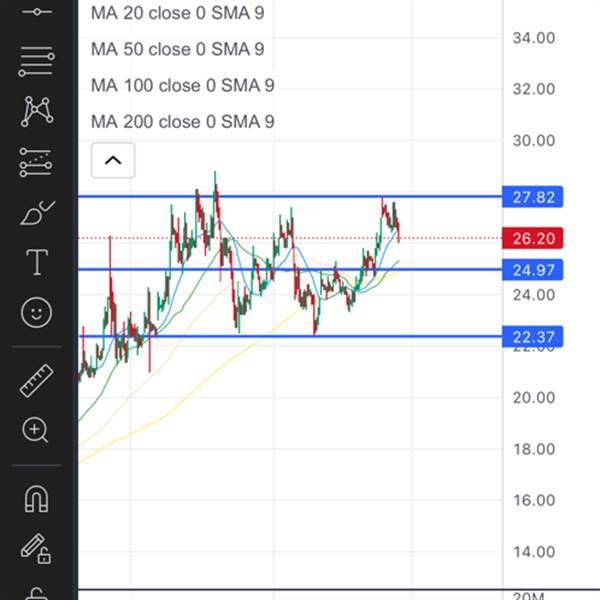This screenshot has width=600, height=600.
Task: Open the emoji icons tool
Action: click(x=36, y=313)
